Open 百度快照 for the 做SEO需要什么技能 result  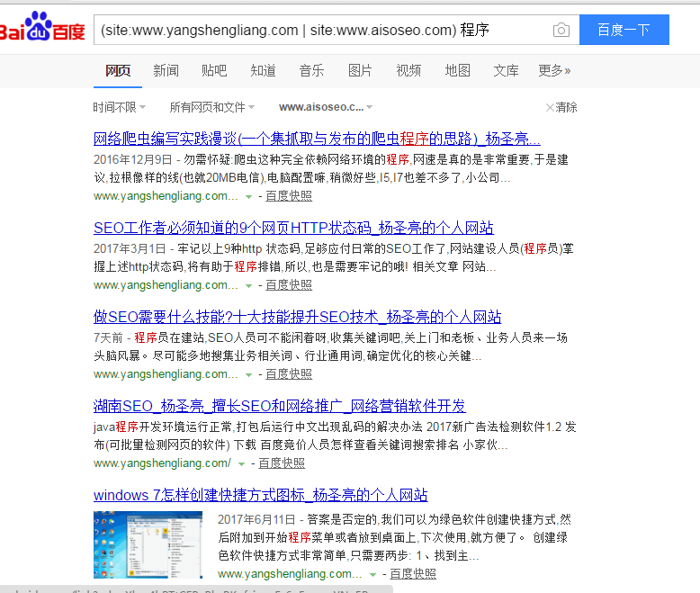click(289, 374)
